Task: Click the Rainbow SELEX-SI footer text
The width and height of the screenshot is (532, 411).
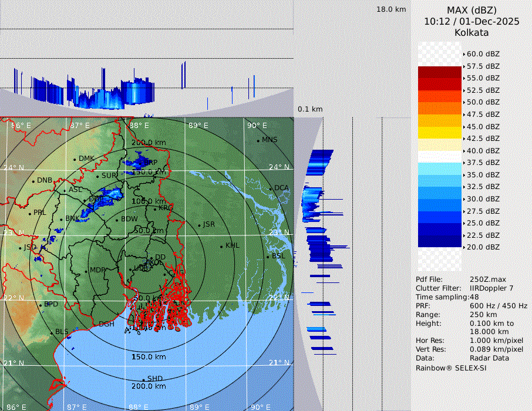Action: click(x=451, y=368)
